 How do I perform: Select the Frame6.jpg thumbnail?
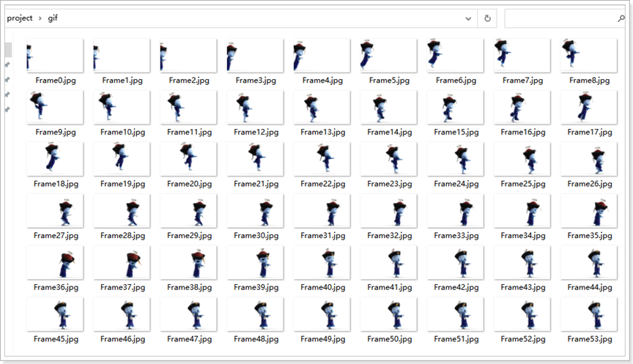[456, 56]
